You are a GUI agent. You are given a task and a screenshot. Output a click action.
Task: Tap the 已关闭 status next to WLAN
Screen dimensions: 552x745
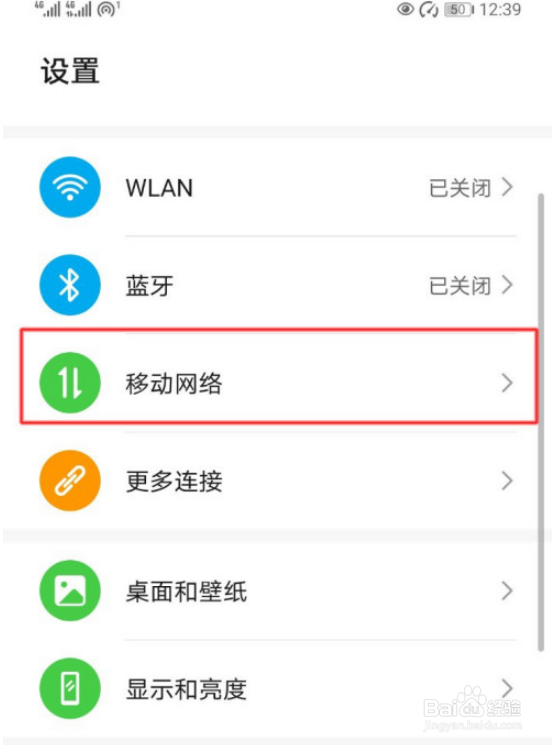460,188
